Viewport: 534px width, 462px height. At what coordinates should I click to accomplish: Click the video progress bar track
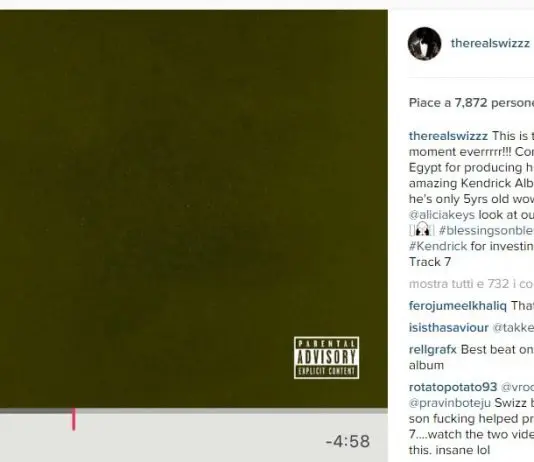click(194, 411)
